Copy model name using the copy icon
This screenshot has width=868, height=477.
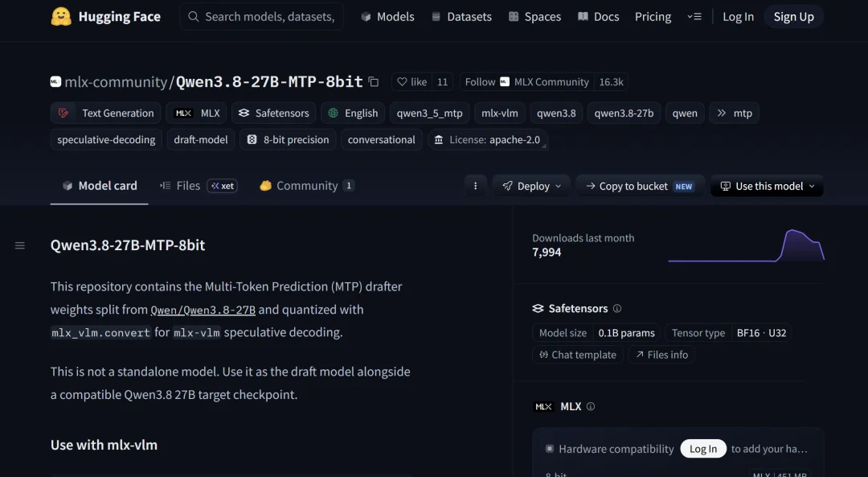click(374, 82)
